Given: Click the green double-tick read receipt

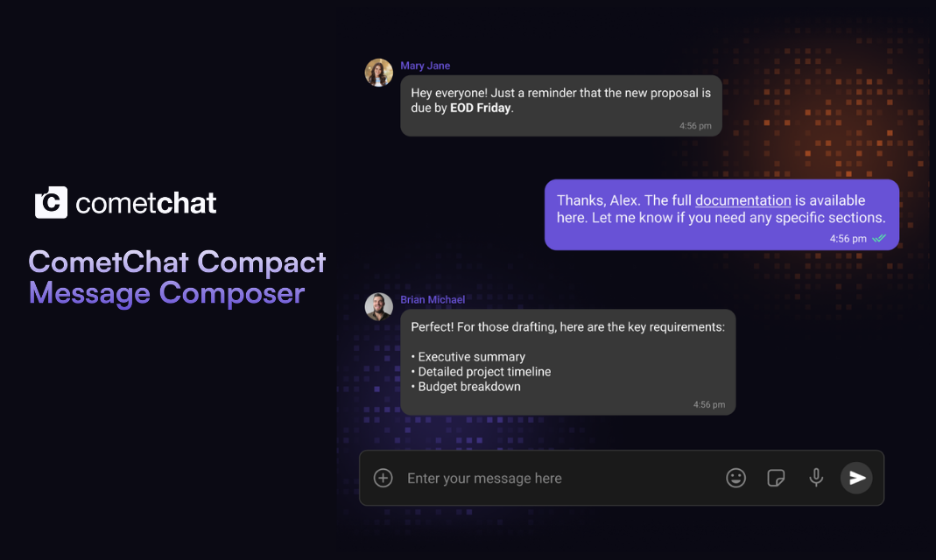Looking at the screenshot, I should pos(880,238).
